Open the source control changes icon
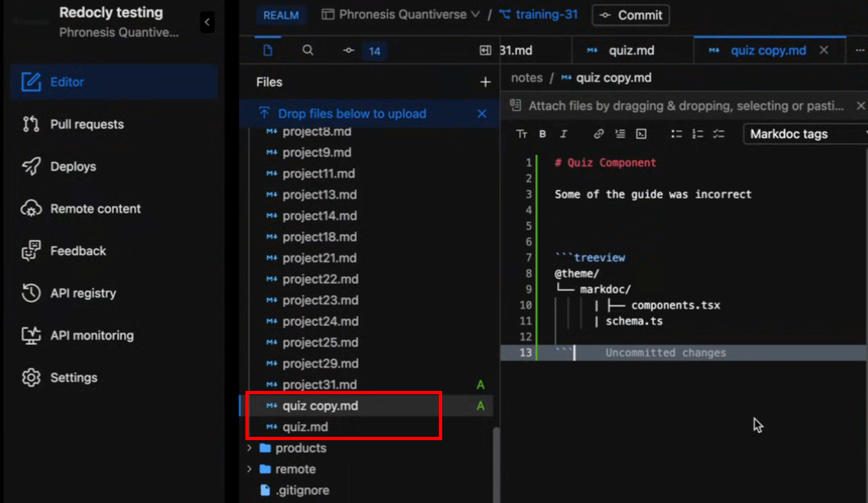Screen dimensions: 868x503 pos(348,50)
